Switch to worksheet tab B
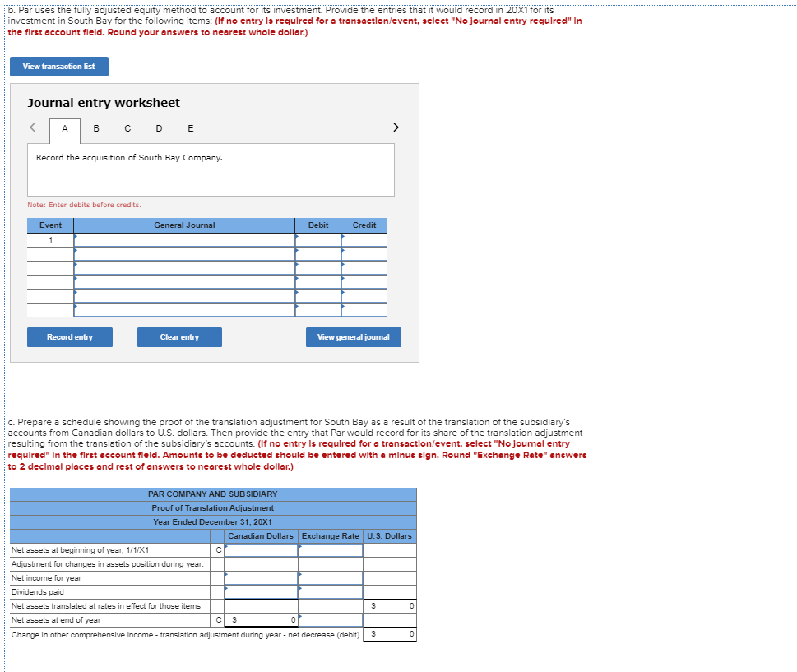The image size is (797, 672). 96,128
